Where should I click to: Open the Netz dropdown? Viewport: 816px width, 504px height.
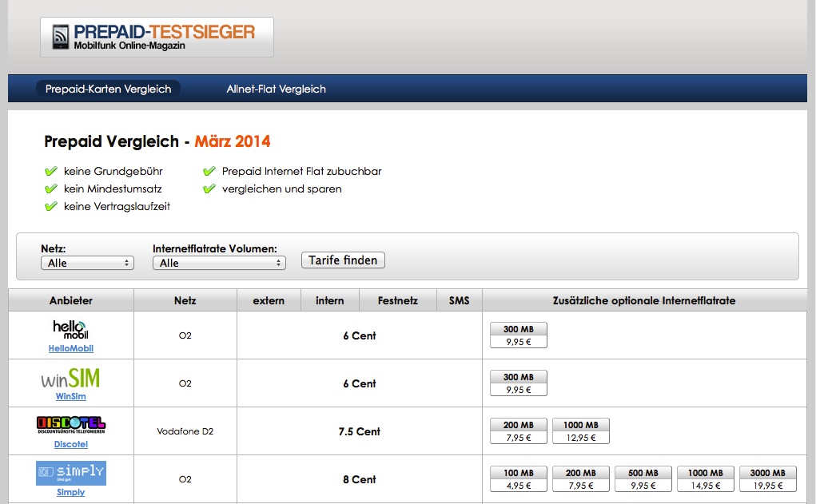87,264
